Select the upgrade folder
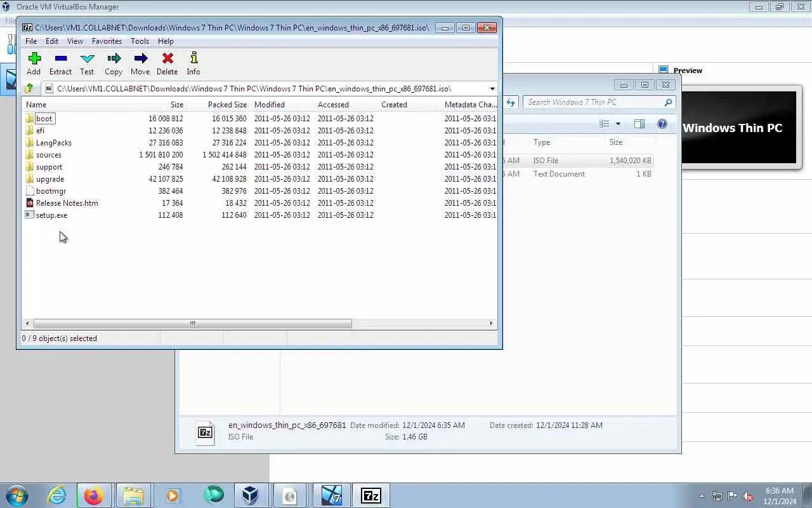812x508 pixels. point(49,179)
